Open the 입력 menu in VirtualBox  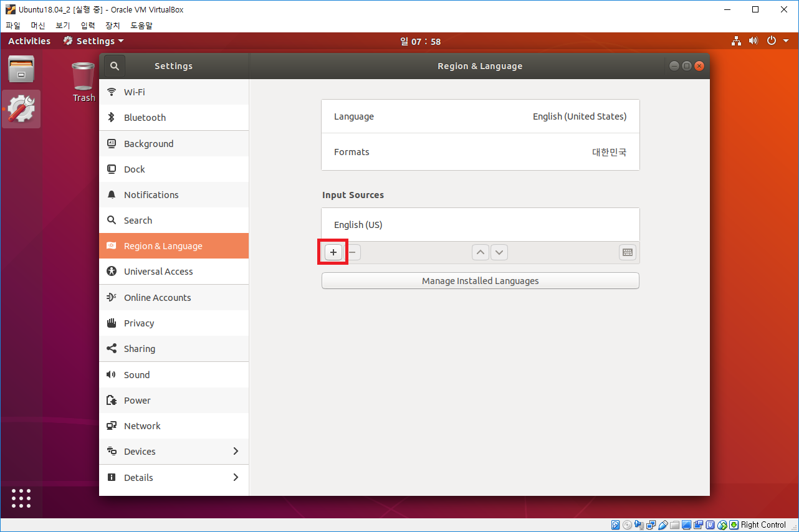coord(88,26)
